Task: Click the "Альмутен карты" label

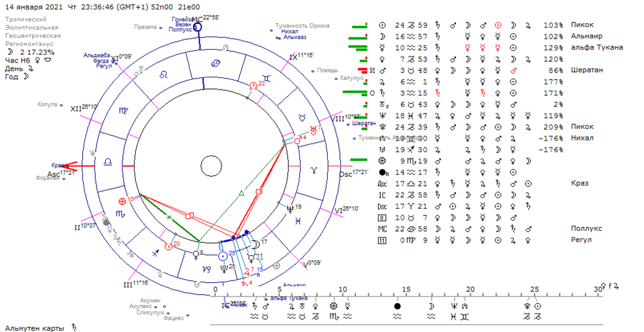Action: [35, 328]
